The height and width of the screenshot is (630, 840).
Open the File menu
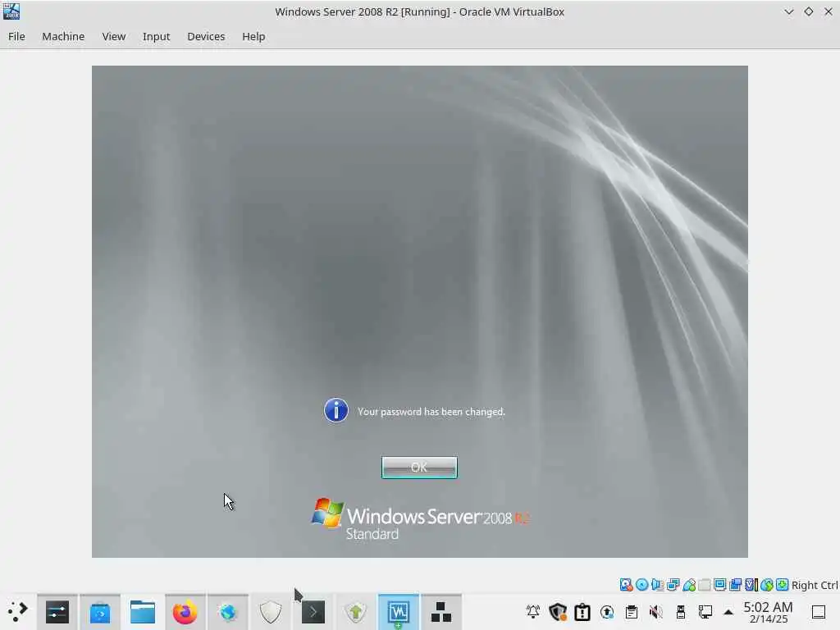point(16,36)
